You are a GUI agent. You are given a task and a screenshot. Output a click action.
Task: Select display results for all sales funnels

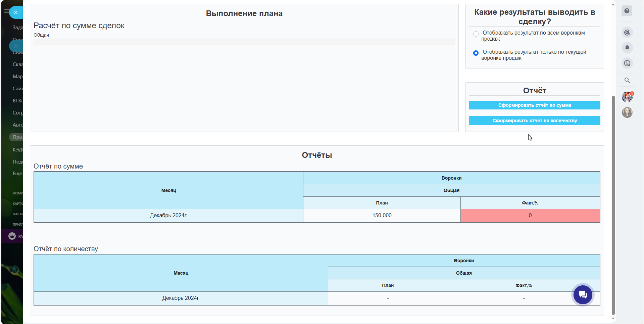pos(476,34)
